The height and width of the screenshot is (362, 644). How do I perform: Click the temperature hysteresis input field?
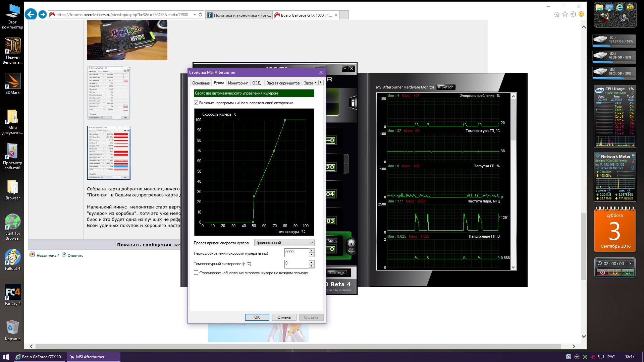point(296,264)
